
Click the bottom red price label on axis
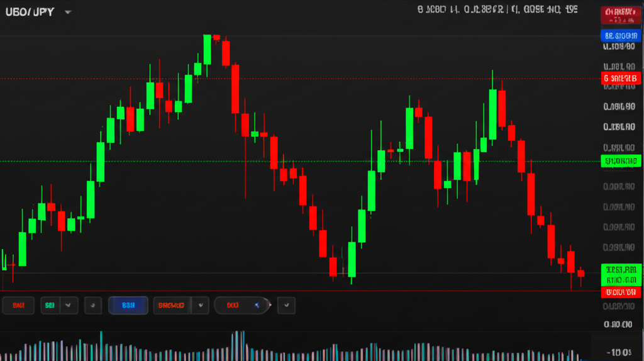click(x=621, y=292)
